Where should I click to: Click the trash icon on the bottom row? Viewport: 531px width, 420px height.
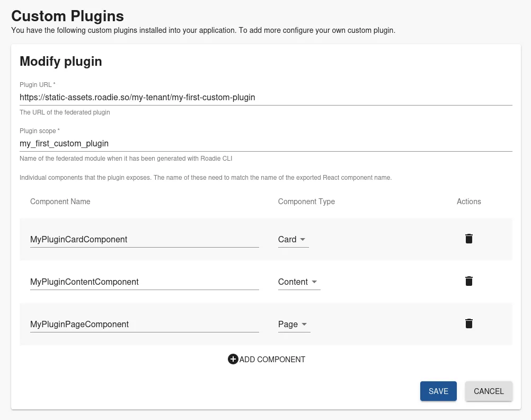pos(468,323)
